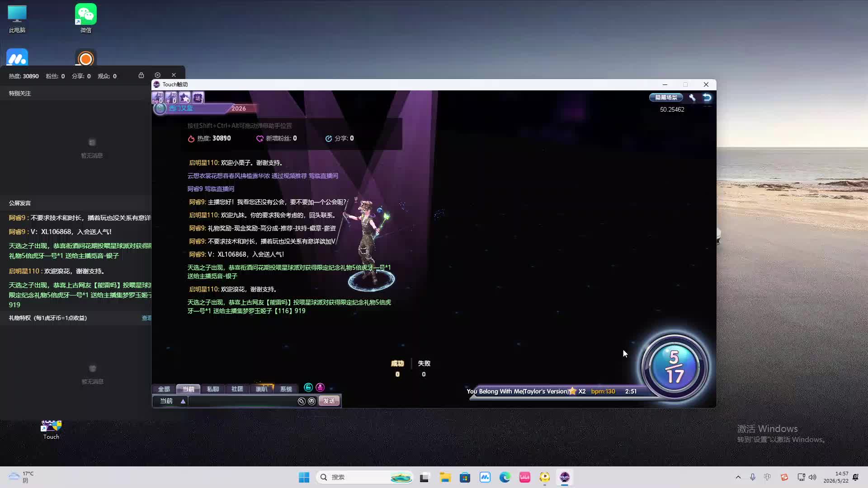Screen dimensions: 868x488
Task: Open Task View on the taskbar
Action: 424,478
